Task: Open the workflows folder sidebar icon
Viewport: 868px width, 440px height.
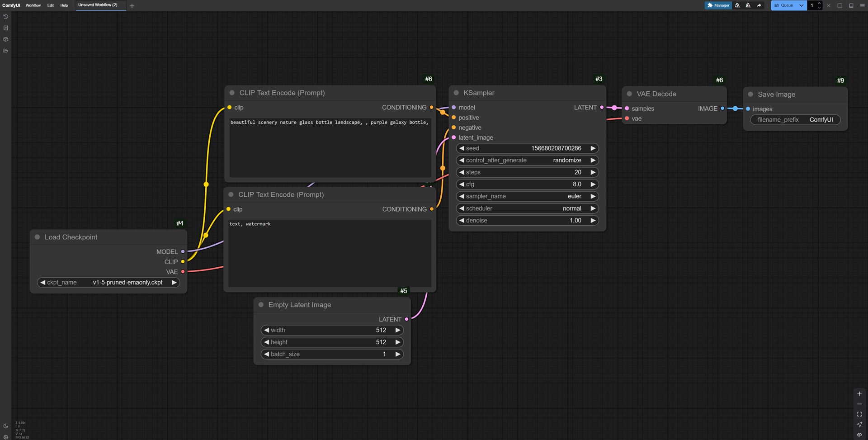Action: [x=5, y=51]
